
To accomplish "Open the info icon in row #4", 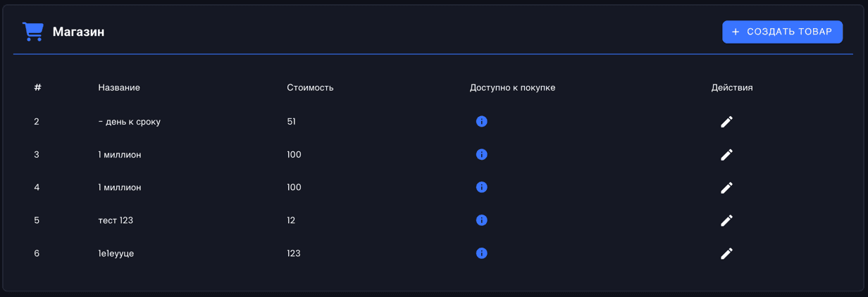I will click(481, 187).
